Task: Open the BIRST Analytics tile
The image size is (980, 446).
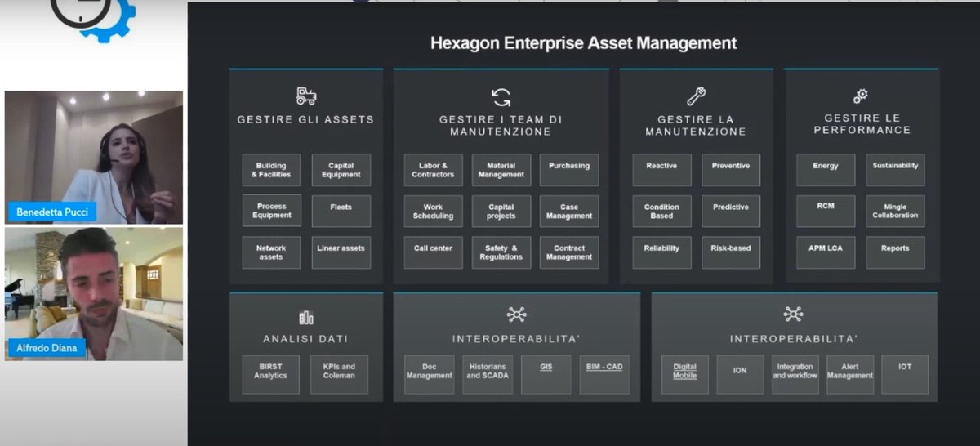Action: (270, 375)
